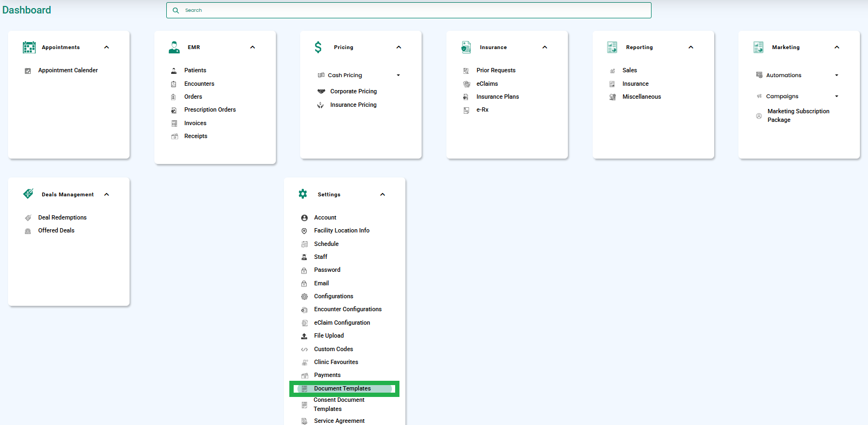868x425 pixels.
Task: Click the Dashboard page title
Action: (26, 10)
